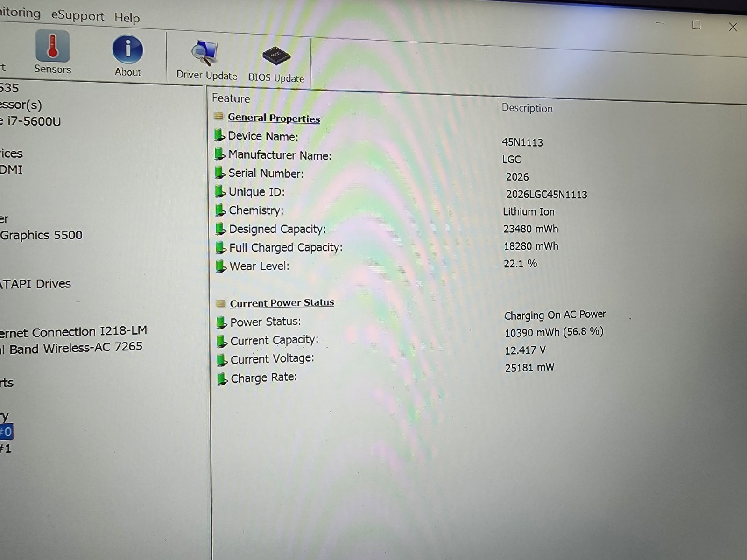Select the battery #1 tree item

point(6,448)
